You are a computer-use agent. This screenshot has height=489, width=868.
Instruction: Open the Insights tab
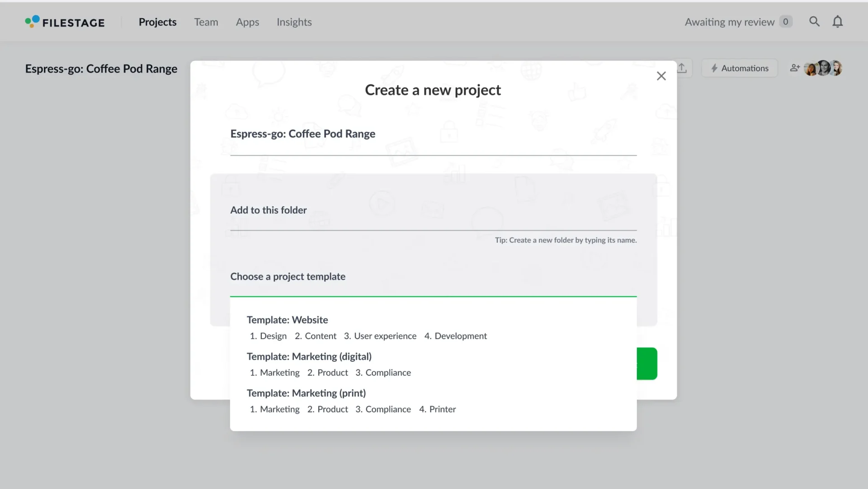(x=294, y=22)
